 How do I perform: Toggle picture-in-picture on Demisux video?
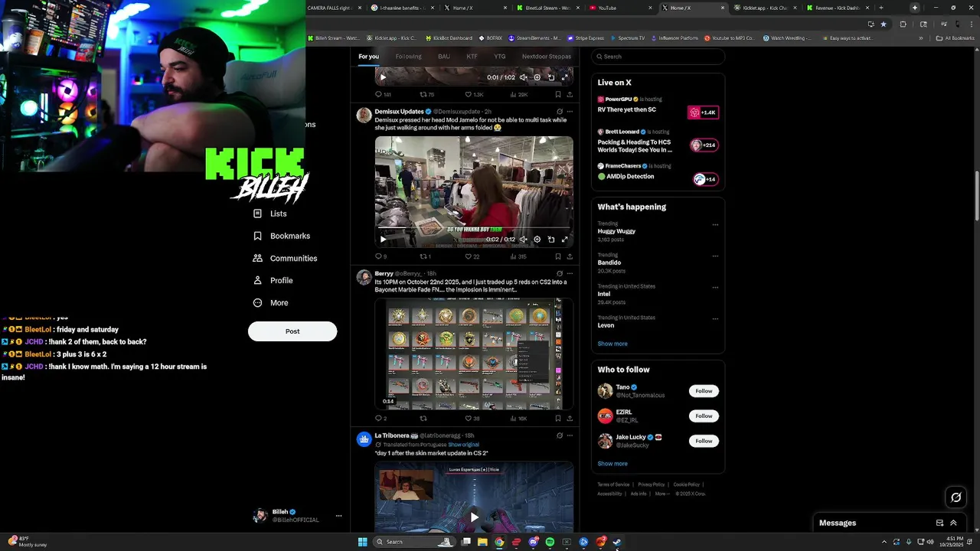click(x=551, y=240)
